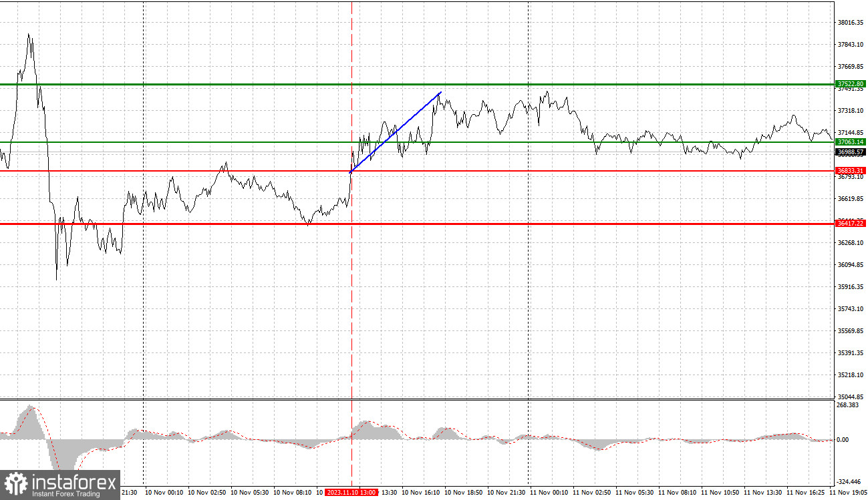Viewport: 868px width, 500px height.
Task: Click the 11 Nov 05:30 time label
Action: tap(635, 492)
